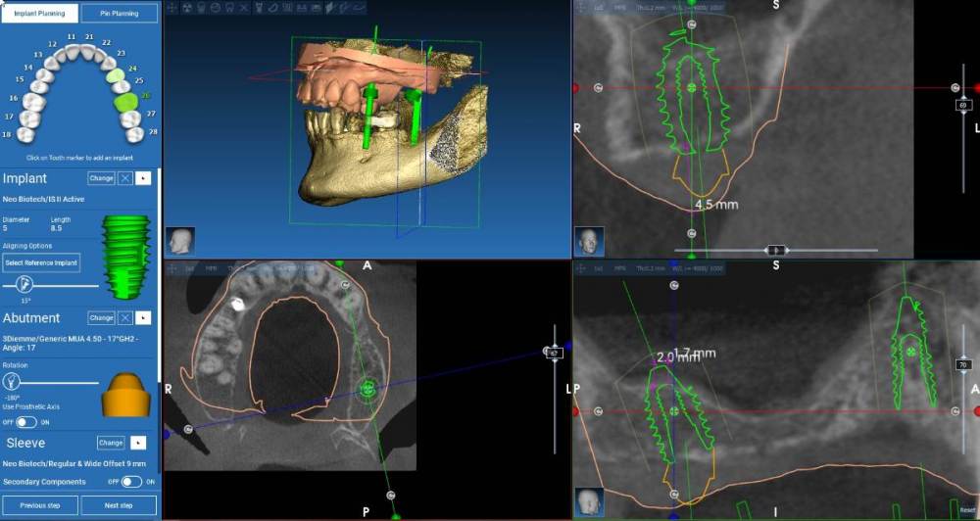The height and width of the screenshot is (521, 980).
Task: Switch to the Pin Planning tab
Action: [119, 14]
